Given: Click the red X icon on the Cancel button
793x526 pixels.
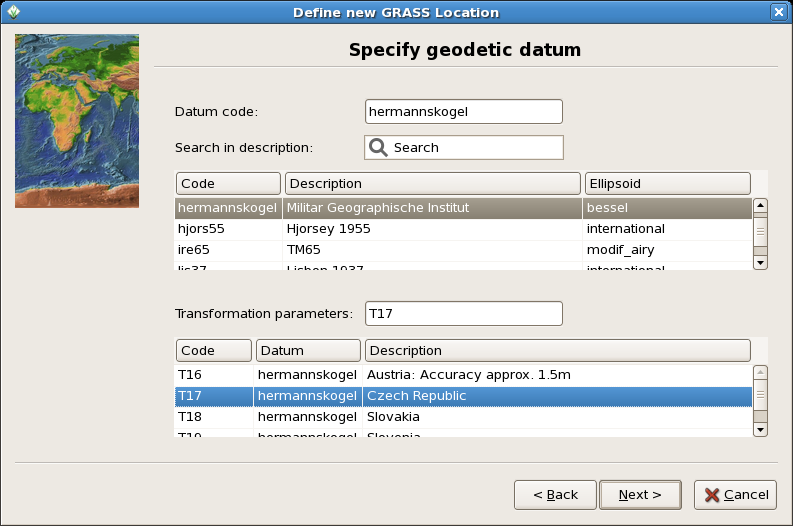Looking at the screenshot, I should tap(712, 495).
